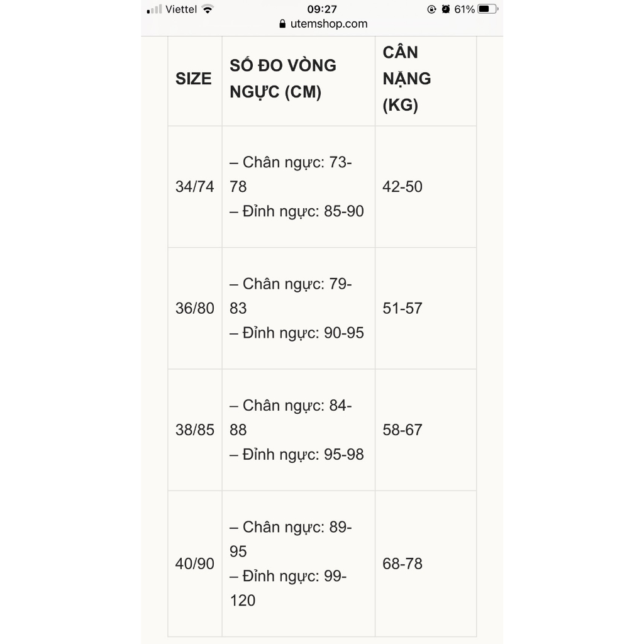Viewport: 644px width, 644px height.
Task: Tap the 40/90 size cell
Action: tap(195, 563)
